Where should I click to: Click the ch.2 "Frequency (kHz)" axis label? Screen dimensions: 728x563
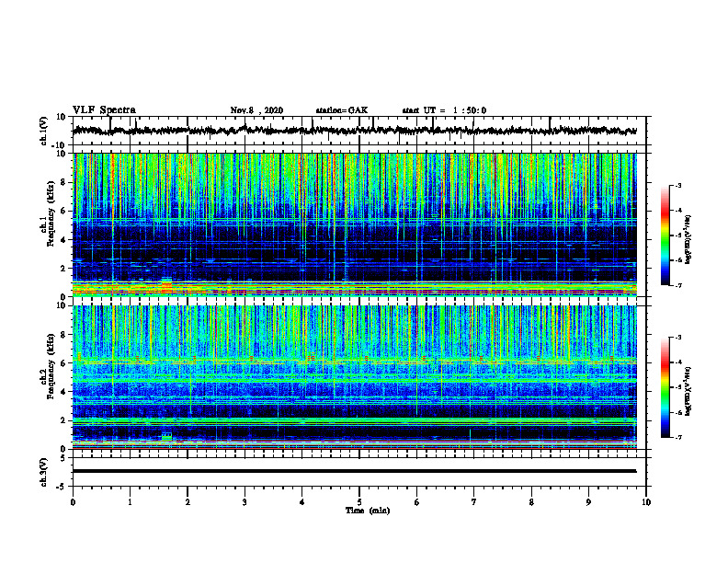pyautogui.click(x=50, y=366)
